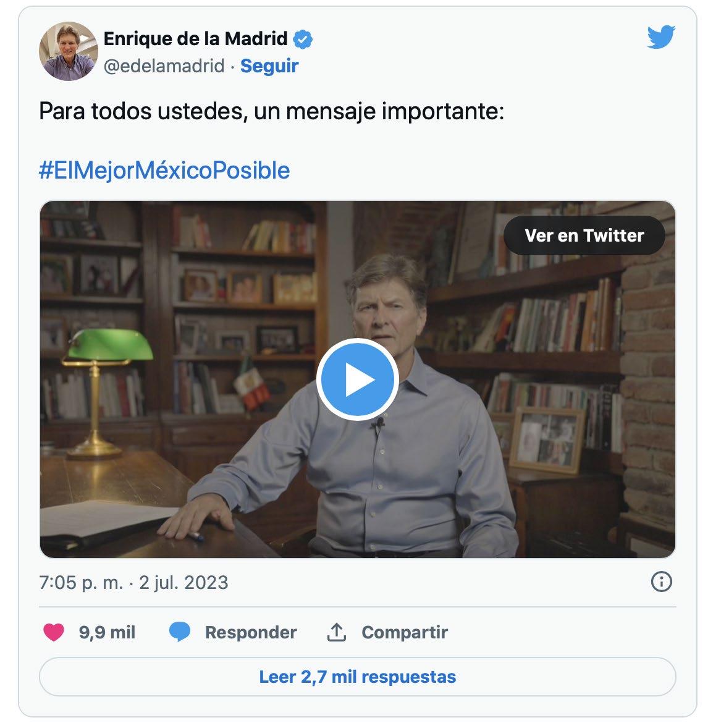Open the #ElMejorMéxicoPosible hashtag

(x=164, y=171)
